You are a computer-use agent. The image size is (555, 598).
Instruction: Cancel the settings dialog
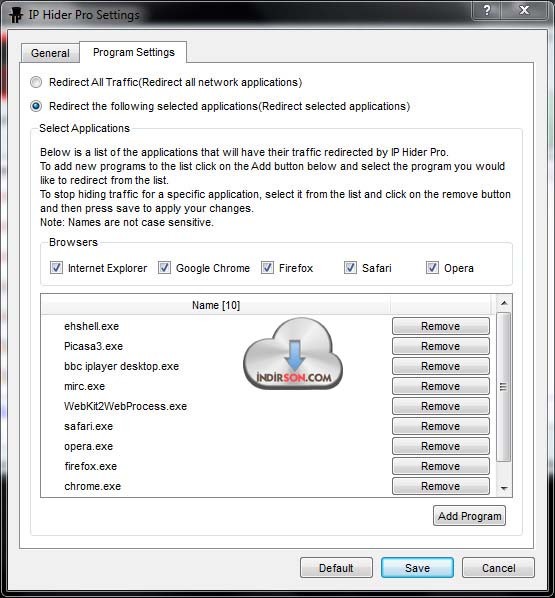[498, 568]
